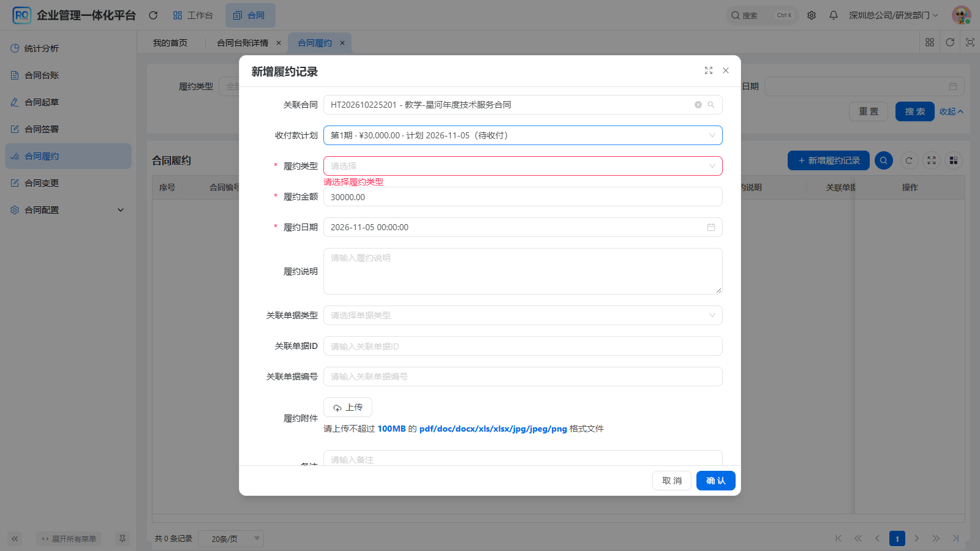Click the 关联单据ID input field
Screen dimensions: 980x551
pyautogui.click(x=523, y=346)
